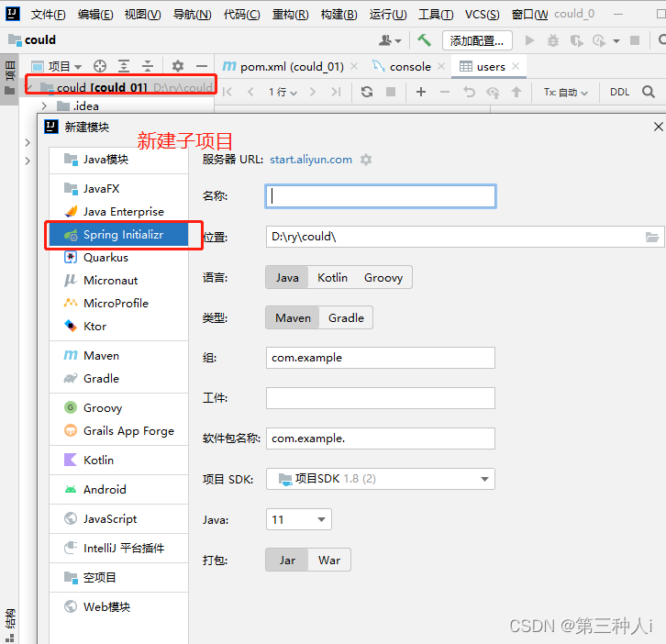Open the user account icon dropdown
Image resolution: width=666 pixels, height=644 pixels.
[x=390, y=40]
